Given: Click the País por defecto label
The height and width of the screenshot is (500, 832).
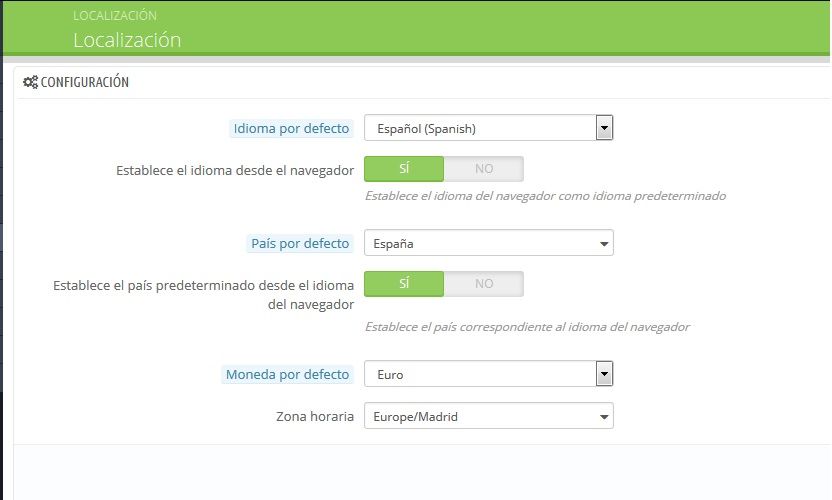Looking at the screenshot, I should [300, 244].
